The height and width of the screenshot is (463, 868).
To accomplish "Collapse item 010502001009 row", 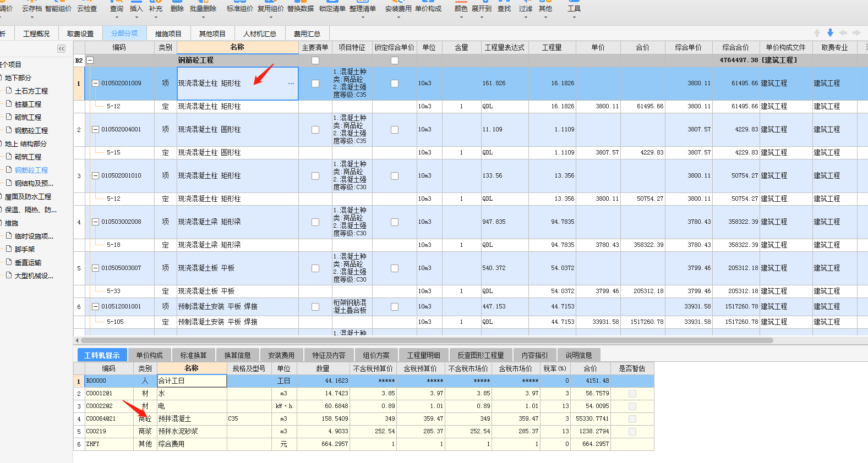I will point(95,84).
